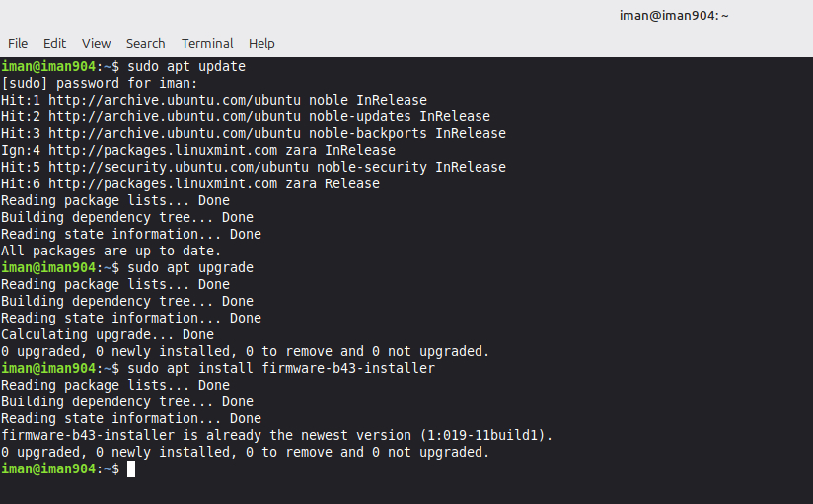
Task: Click the "All packages are up to date" line
Action: tap(111, 251)
